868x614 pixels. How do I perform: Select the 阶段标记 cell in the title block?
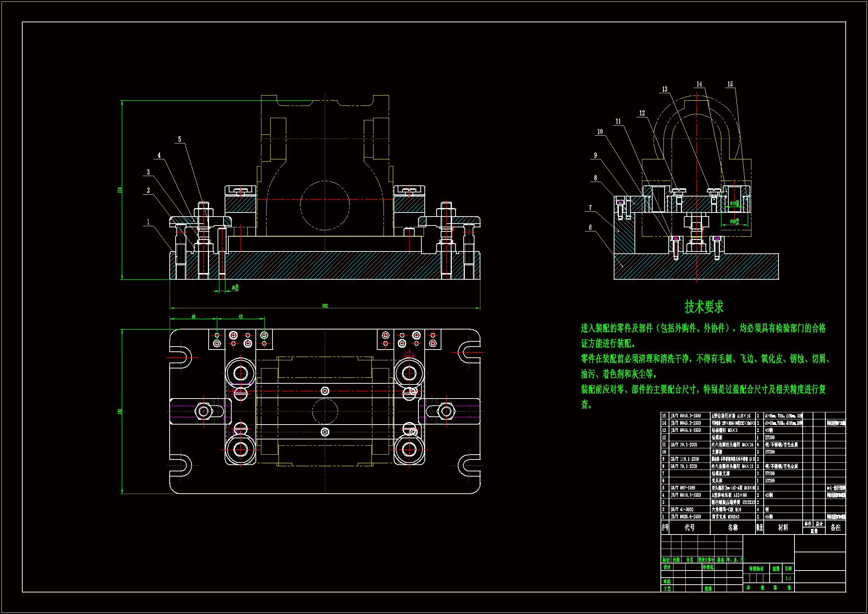756,569
